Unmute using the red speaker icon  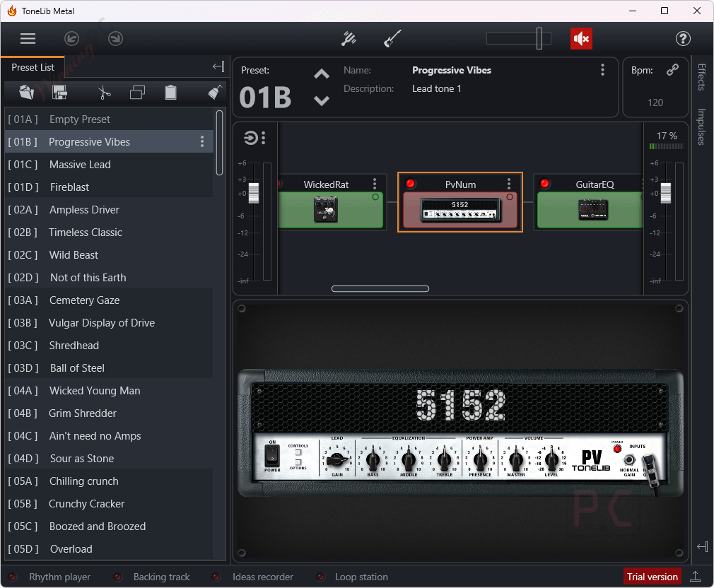pyautogui.click(x=581, y=39)
